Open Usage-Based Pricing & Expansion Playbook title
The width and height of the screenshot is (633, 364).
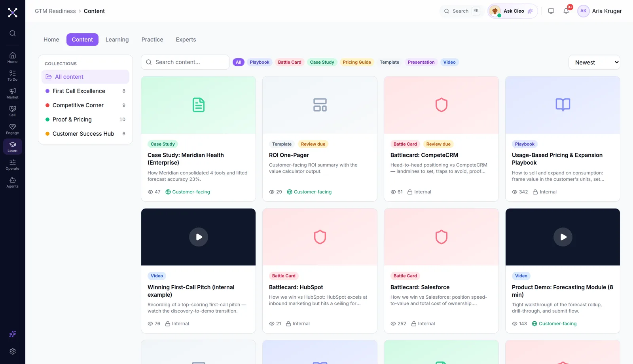point(557,159)
